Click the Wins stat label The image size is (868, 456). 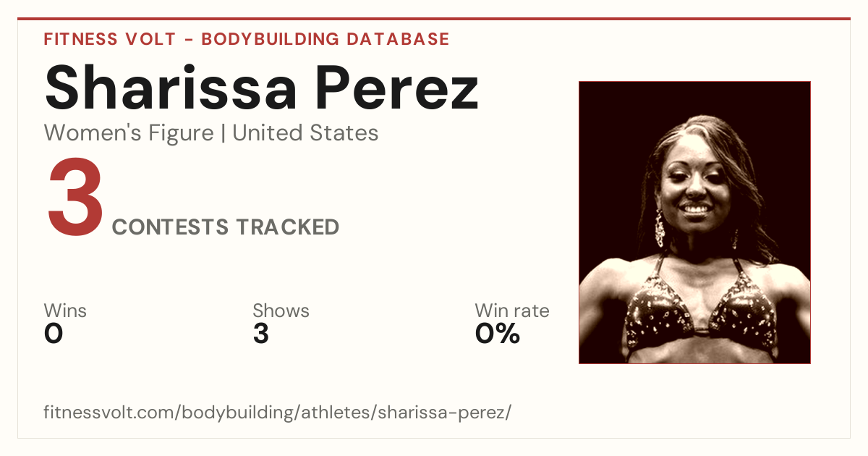pyautogui.click(x=65, y=311)
